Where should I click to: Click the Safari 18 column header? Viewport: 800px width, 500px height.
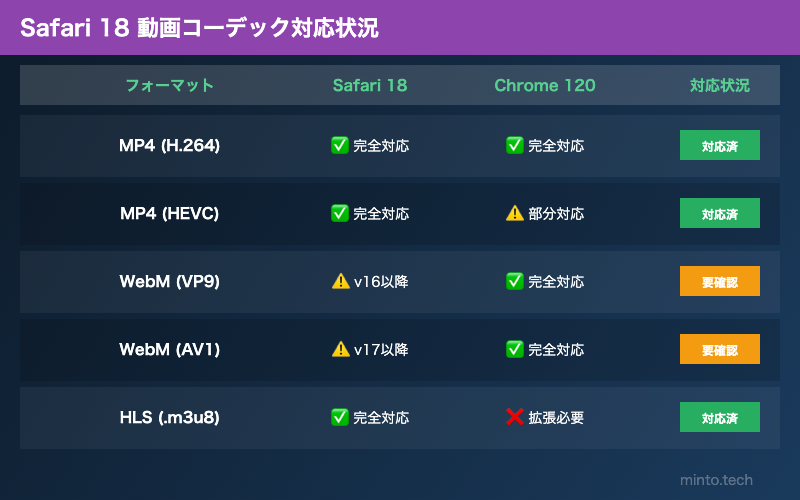[370, 85]
